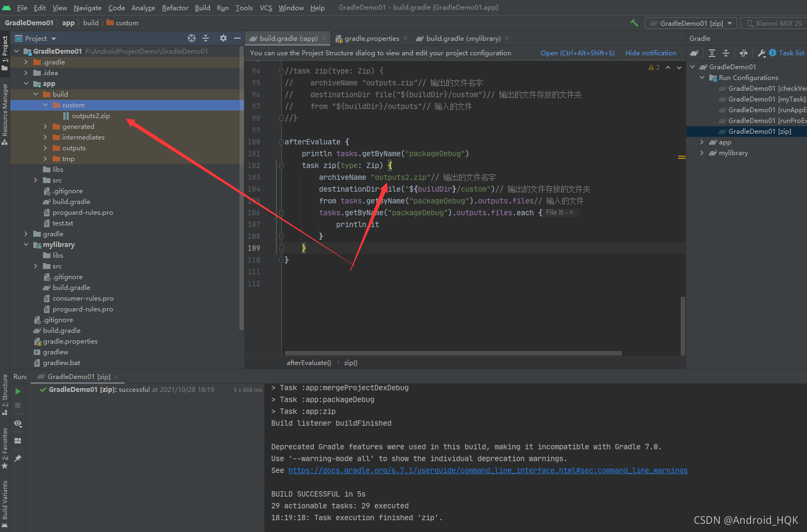Close the build.gradle (:app) tab
This screenshot has width=807, height=532.
point(323,39)
